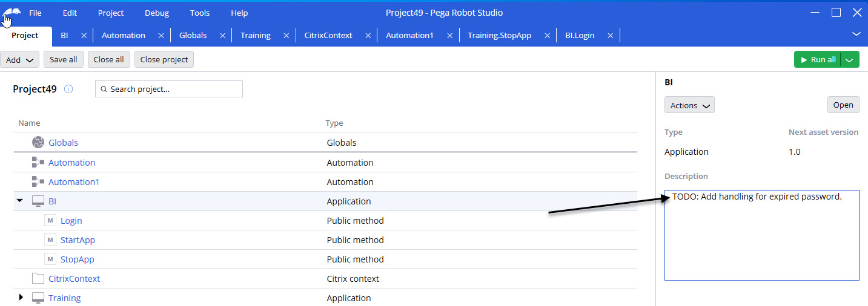Screen dimensions: 868x306
Task: Show the tab overflow list chevron
Action: click(x=856, y=34)
